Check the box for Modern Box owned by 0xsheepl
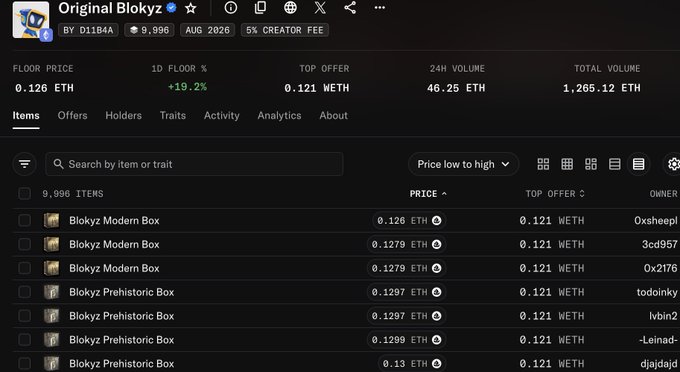This screenshot has height=372, width=680. [24, 220]
